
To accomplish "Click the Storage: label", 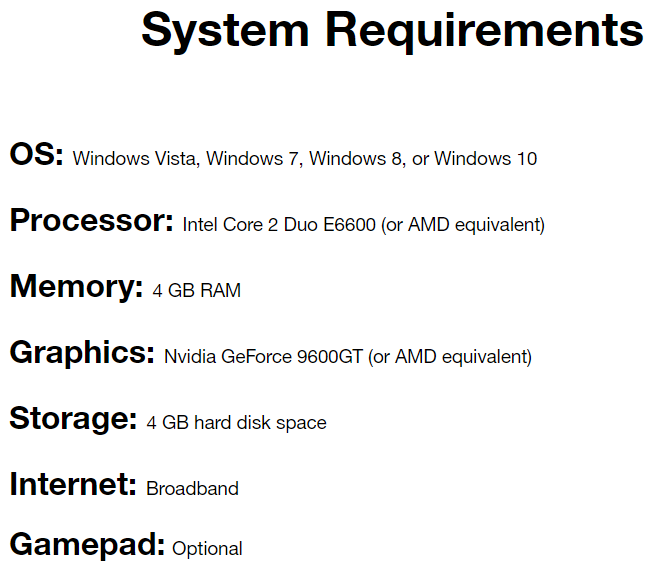I will pos(73,419).
